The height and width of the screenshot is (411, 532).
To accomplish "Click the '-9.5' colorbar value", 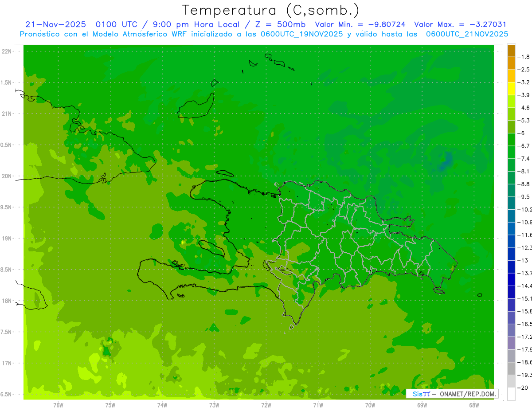I will (524, 197).
